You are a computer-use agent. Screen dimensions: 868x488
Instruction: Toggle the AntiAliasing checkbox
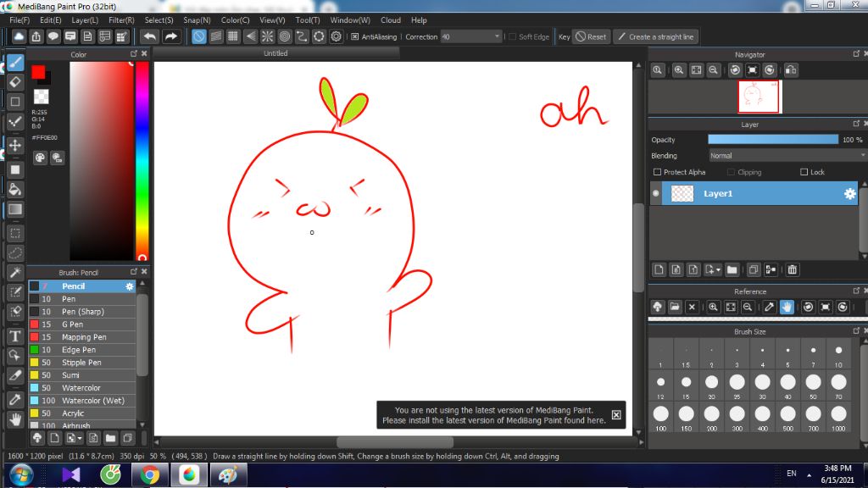pyautogui.click(x=355, y=36)
